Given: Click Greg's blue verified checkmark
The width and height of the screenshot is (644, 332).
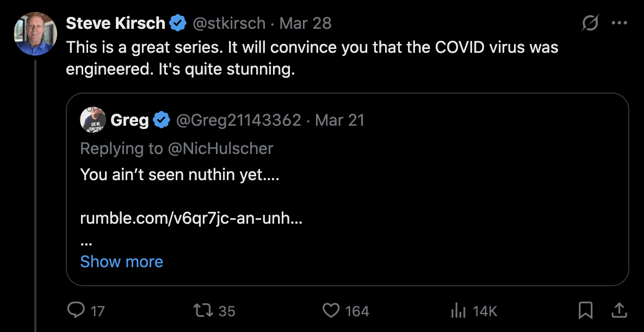Looking at the screenshot, I should [162, 120].
